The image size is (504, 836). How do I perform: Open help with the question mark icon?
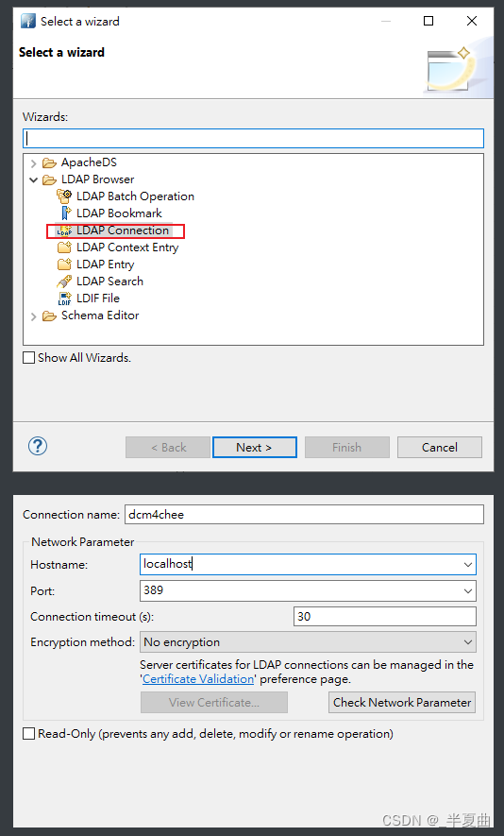(38, 446)
